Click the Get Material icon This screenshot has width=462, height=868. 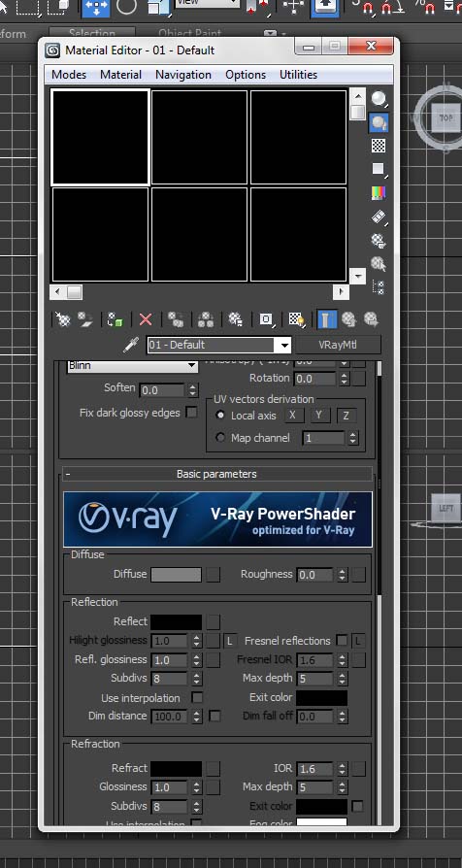pyautogui.click(x=63, y=319)
